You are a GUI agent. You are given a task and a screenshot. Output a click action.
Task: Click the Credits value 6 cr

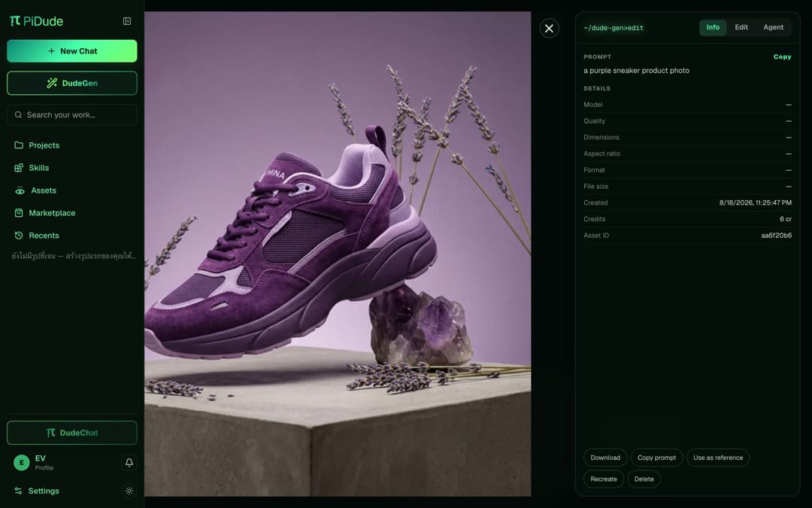786,219
